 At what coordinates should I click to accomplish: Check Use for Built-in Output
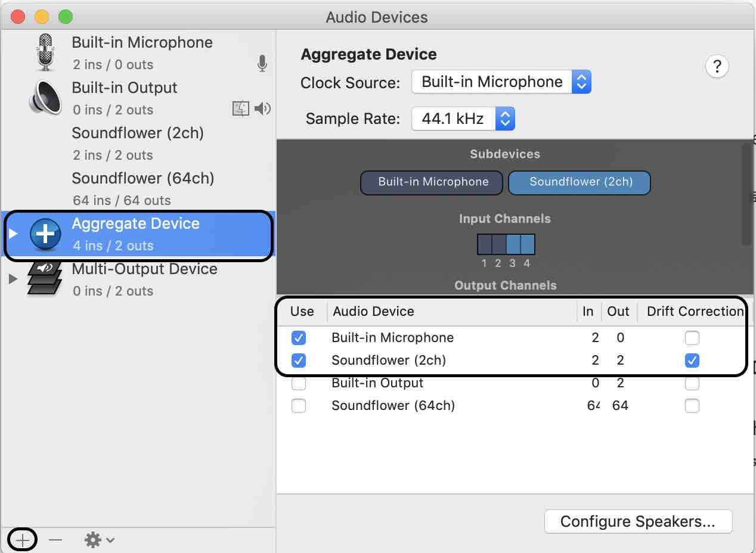[x=299, y=383]
